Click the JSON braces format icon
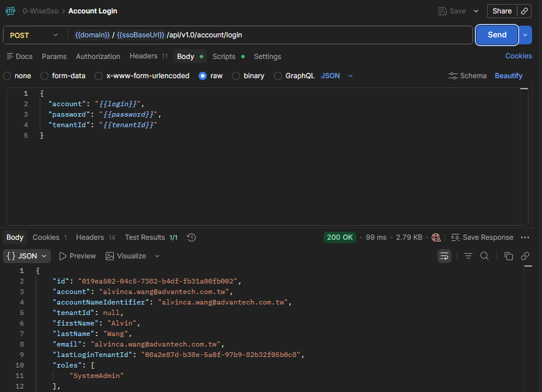542x392 pixels. coord(11,256)
